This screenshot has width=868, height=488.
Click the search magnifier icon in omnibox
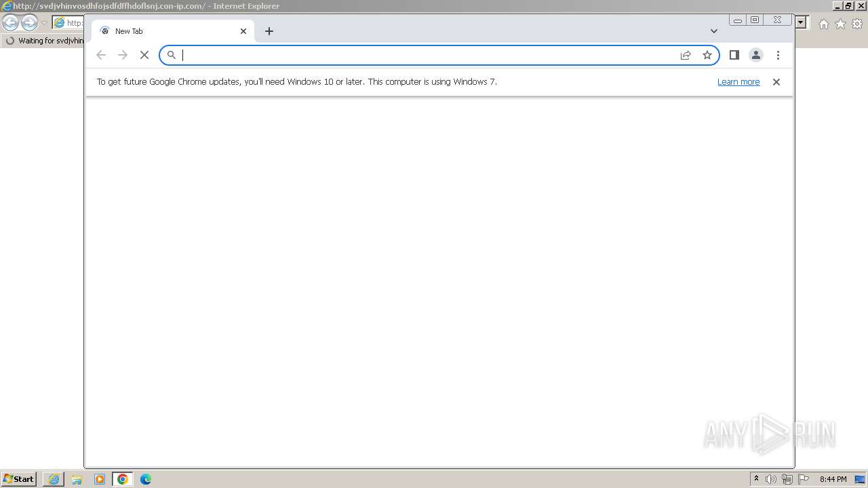pyautogui.click(x=172, y=55)
